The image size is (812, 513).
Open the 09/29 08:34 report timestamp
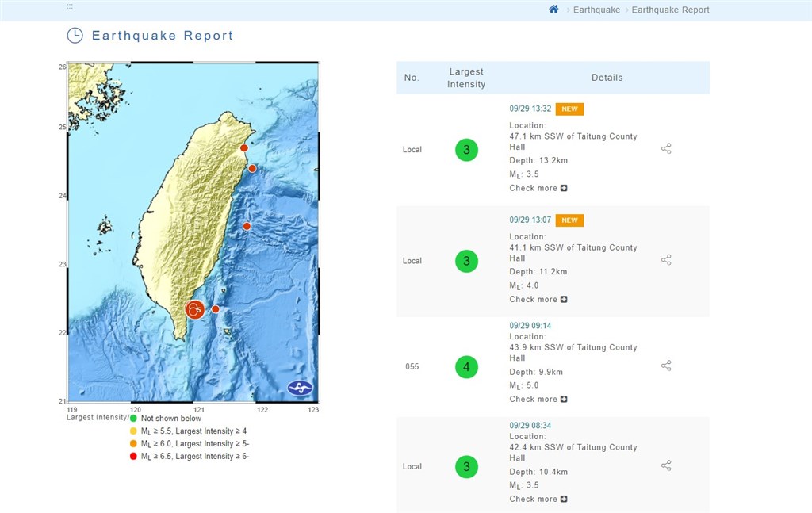tap(530, 426)
